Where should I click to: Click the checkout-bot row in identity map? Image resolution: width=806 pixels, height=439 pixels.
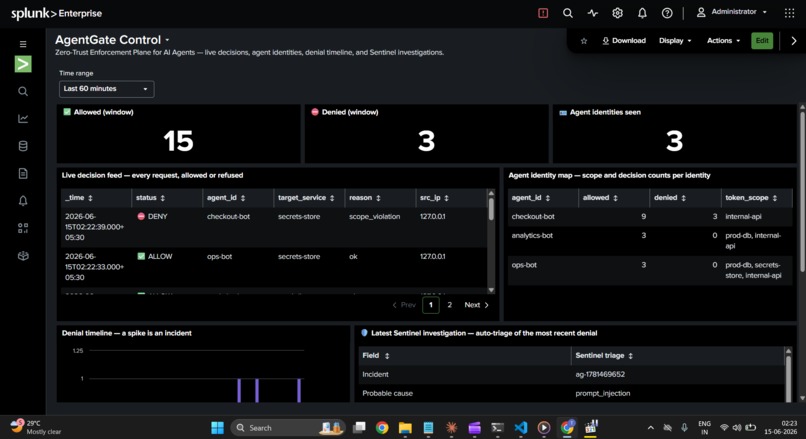650,217
